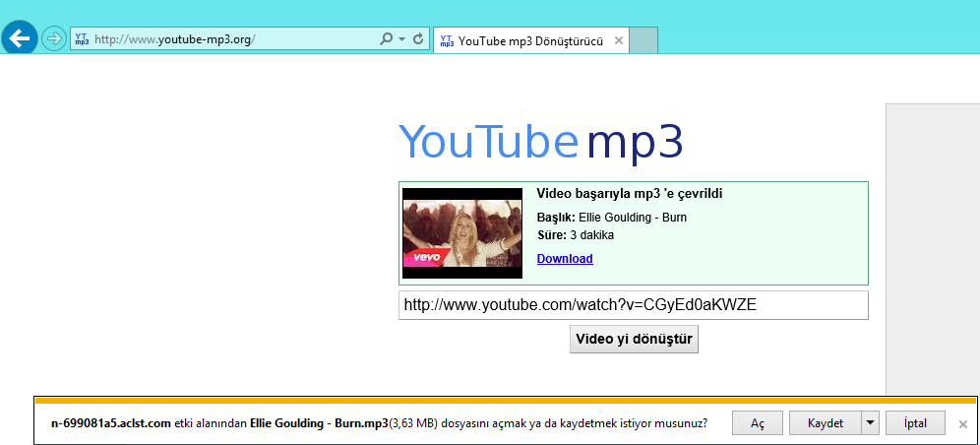Close the YouTube mp3 Dönüştürücü tab
The image size is (980, 445).
[618, 41]
